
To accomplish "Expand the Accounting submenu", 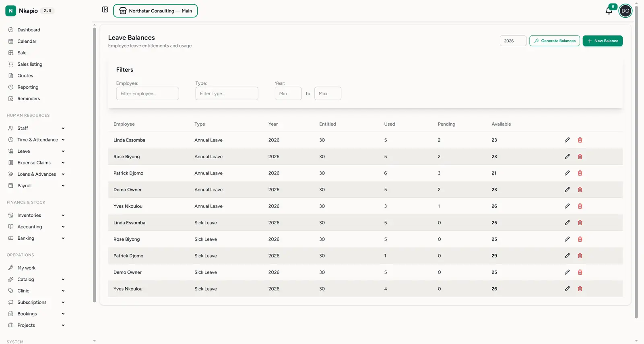I will tap(36, 227).
